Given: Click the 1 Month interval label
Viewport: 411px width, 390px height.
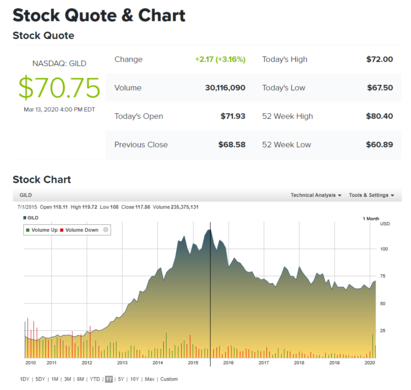Looking at the screenshot, I should (x=371, y=218).
